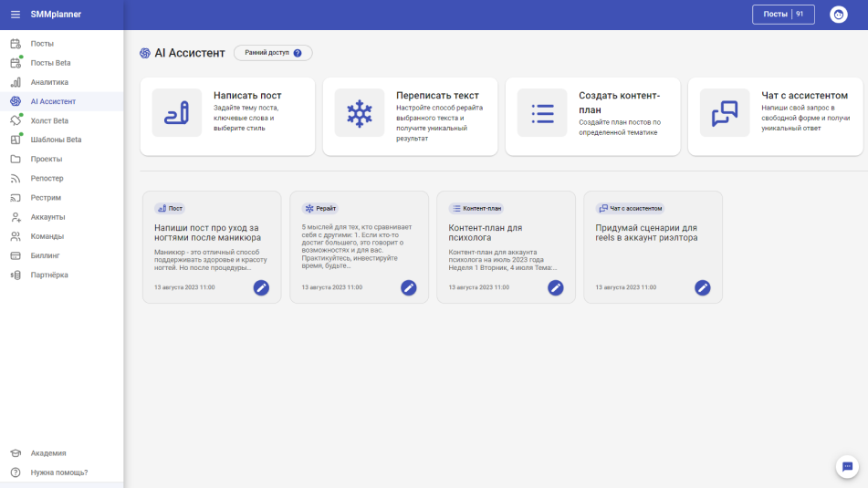Viewport: 868px width, 488px height.
Task: Open Биллинг from the sidebar
Action: pyautogui.click(x=47, y=255)
